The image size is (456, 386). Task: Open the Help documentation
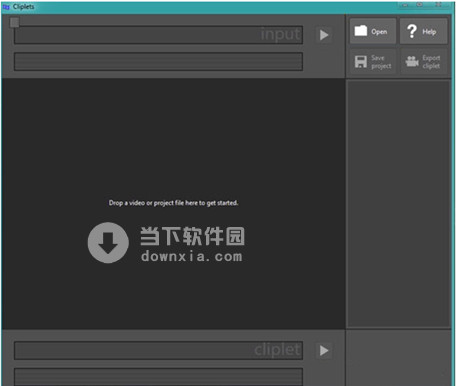click(x=423, y=31)
